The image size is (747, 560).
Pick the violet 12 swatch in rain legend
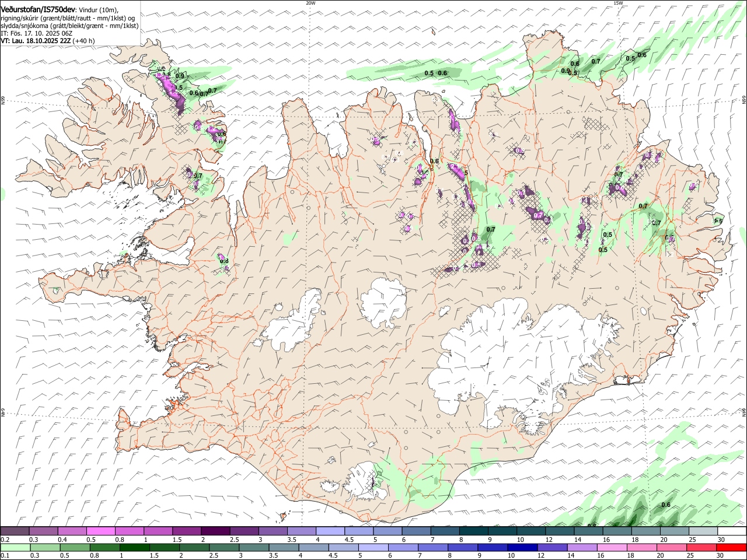552,548
